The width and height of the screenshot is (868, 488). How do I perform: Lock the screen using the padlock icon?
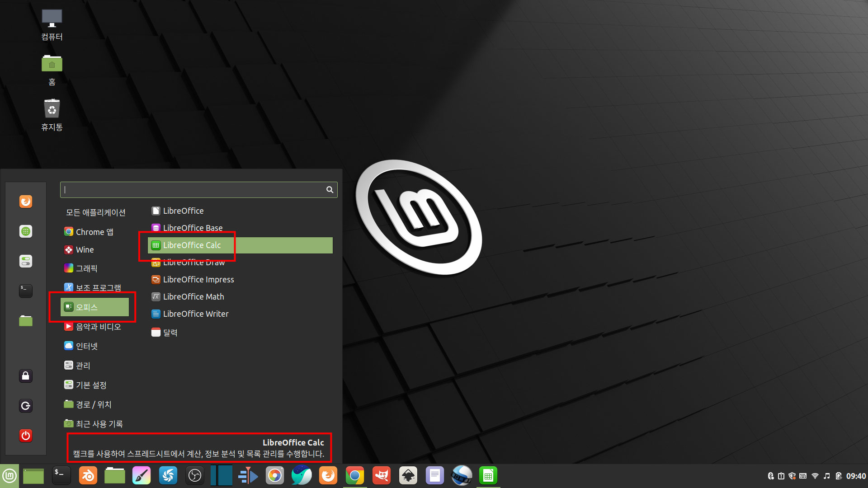coord(26,376)
